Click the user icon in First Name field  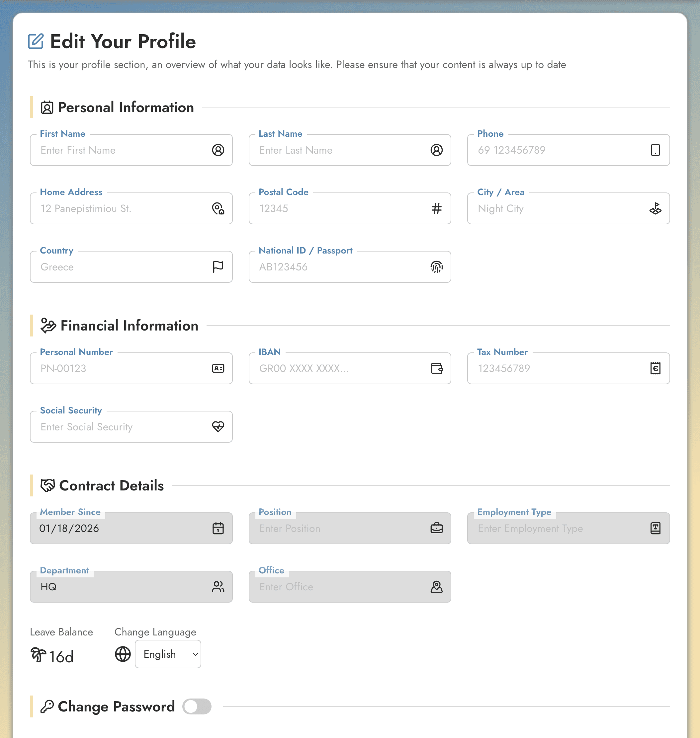(x=218, y=150)
